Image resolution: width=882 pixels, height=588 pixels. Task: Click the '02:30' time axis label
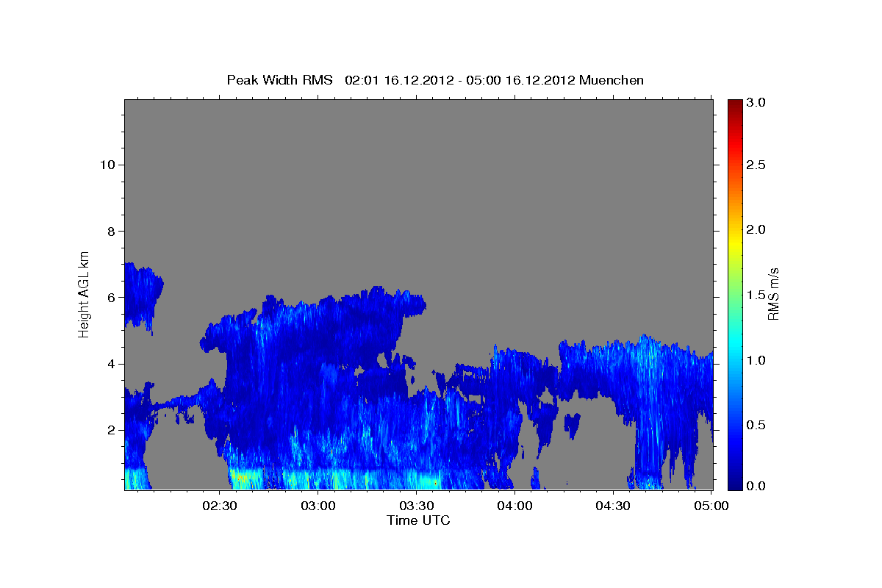pyautogui.click(x=220, y=506)
